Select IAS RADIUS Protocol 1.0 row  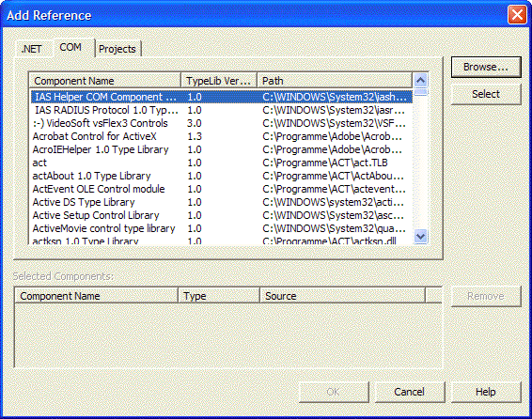point(222,110)
